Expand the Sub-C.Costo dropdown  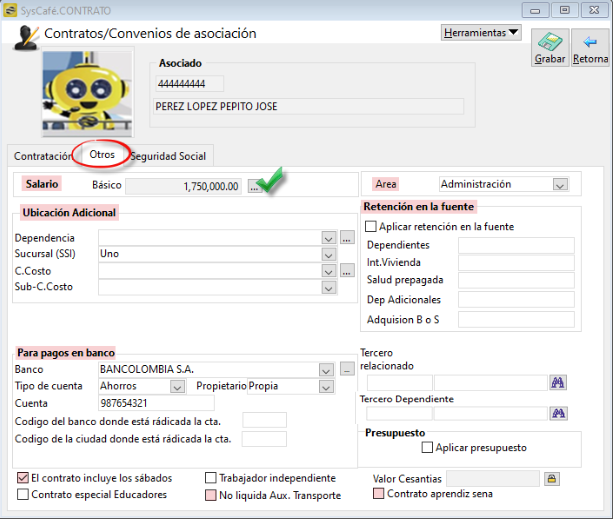click(328, 288)
